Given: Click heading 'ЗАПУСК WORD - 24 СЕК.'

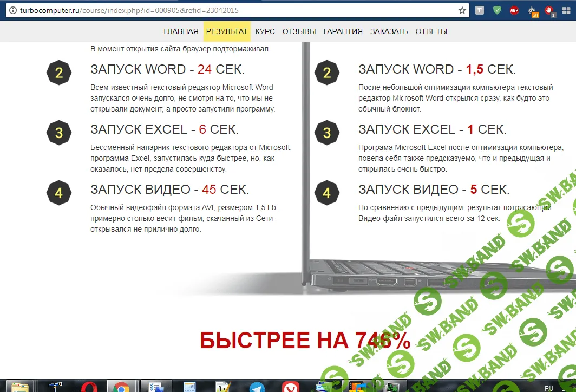Looking at the screenshot, I should point(167,69).
